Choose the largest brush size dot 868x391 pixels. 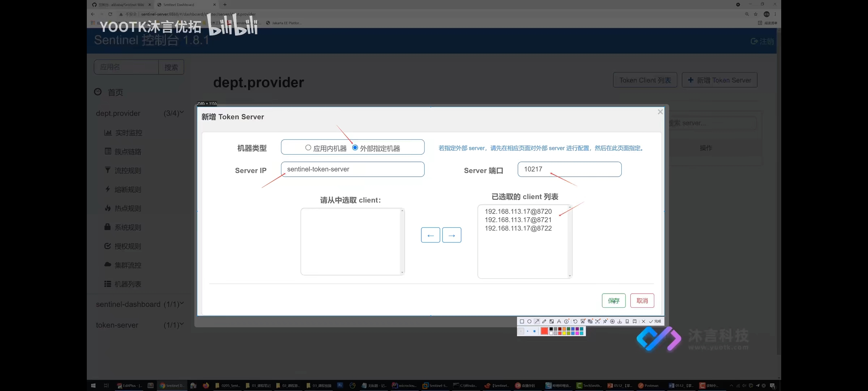(x=535, y=331)
